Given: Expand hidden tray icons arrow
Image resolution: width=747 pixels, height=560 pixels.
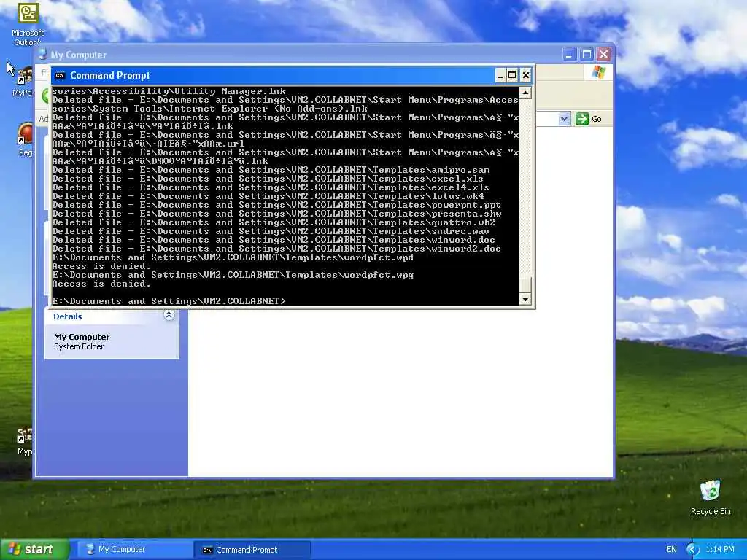Looking at the screenshot, I should pyautogui.click(x=692, y=550).
